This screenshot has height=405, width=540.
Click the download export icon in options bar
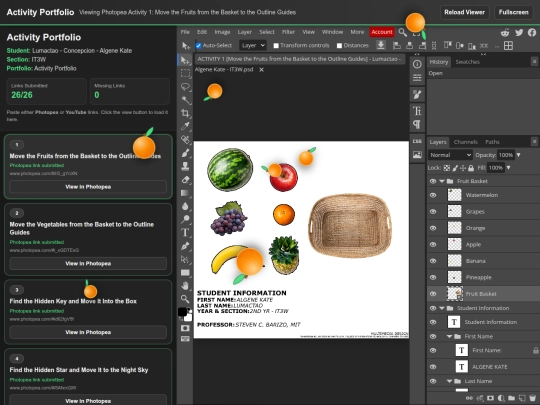click(x=381, y=45)
